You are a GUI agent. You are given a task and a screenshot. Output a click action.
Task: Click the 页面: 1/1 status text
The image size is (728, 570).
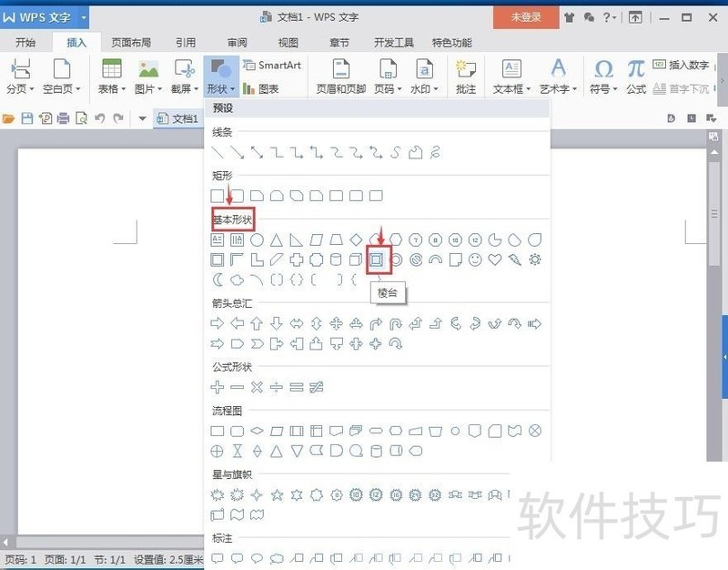coord(65,560)
